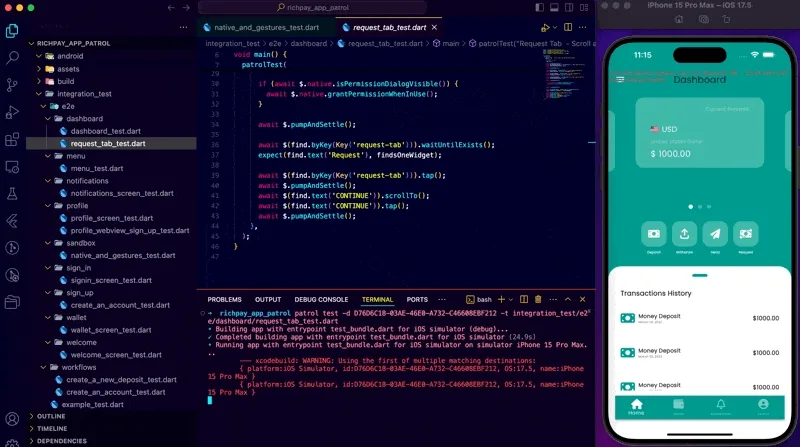
Task: Switch to the DEBUG CONSOLE tab
Action: point(321,300)
